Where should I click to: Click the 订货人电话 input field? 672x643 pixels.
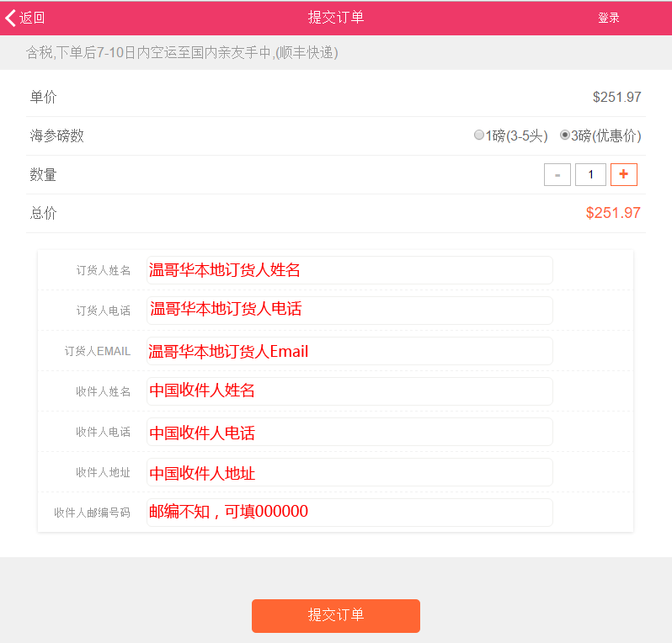pyautogui.click(x=349, y=311)
